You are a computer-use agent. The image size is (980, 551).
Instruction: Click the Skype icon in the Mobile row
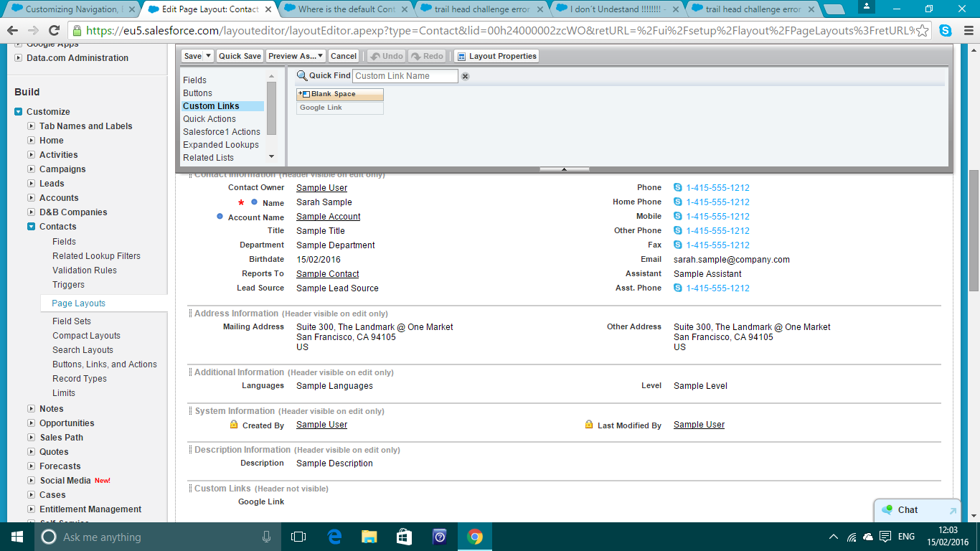point(678,217)
